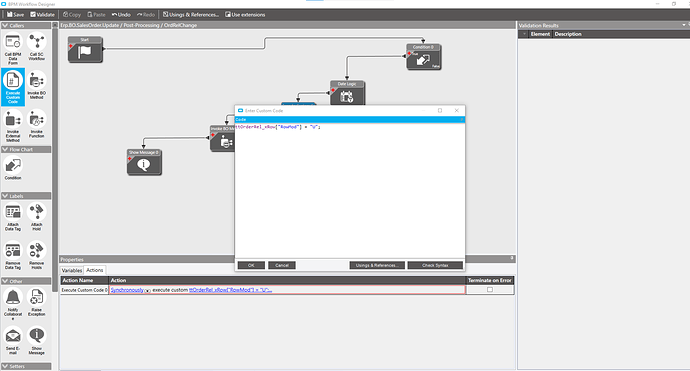Image resolution: width=690 pixels, height=371 pixels.
Task: Expand the Setters section
Action: [5, 366]
